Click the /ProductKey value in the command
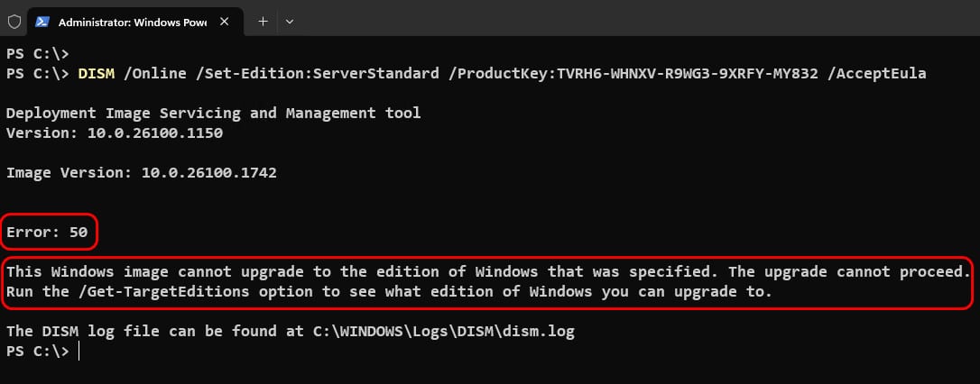The image size is (980, 384). click(633, 74)
